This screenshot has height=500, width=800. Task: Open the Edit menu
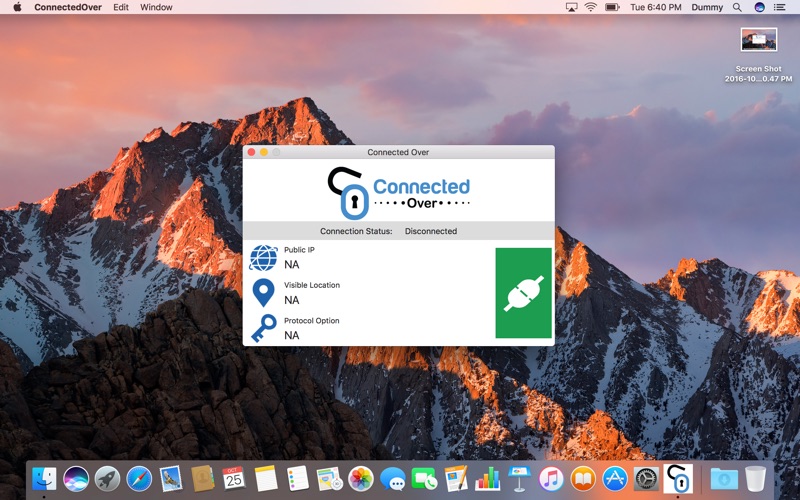(121, 7)
